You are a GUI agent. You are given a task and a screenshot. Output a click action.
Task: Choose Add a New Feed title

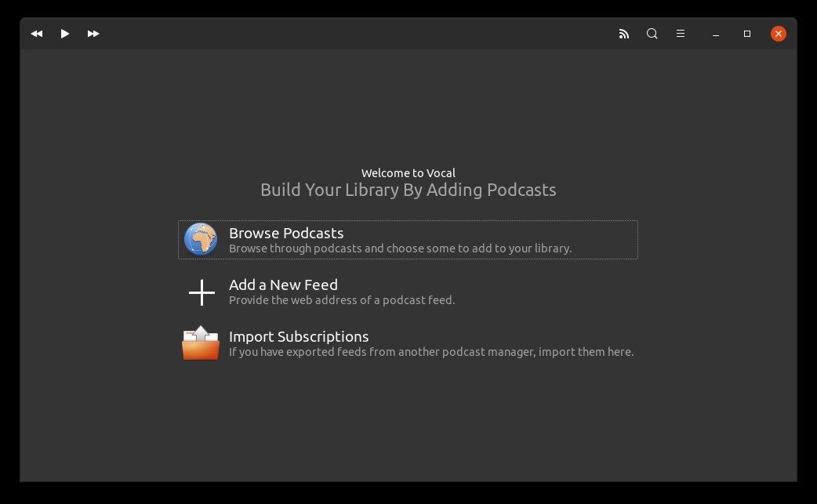[x=283, y=285]
